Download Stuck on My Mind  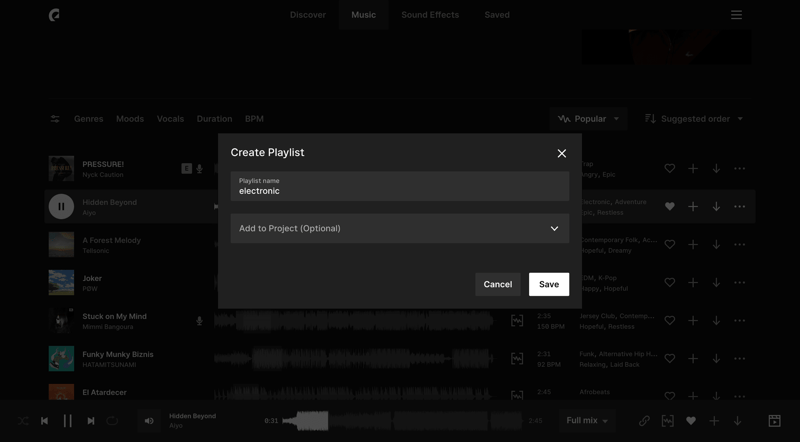tap(716, 321)
